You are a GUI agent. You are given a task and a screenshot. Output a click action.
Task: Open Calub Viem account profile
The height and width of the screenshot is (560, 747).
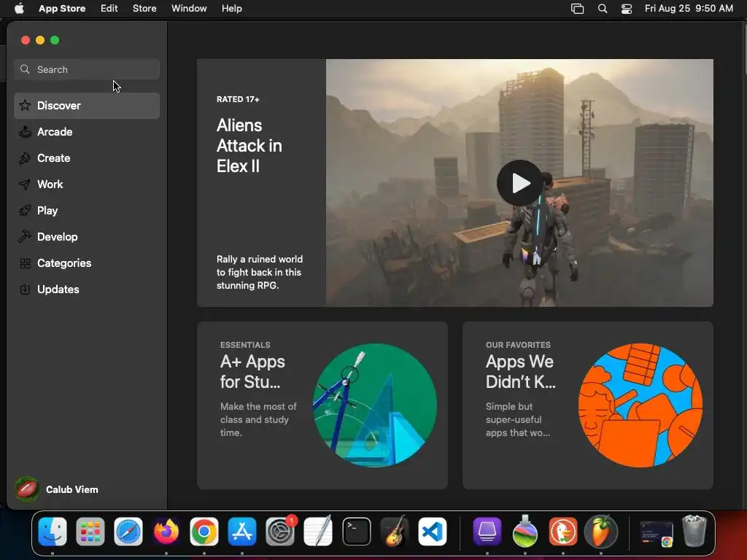pyautogui.click(x=57, y=489)
